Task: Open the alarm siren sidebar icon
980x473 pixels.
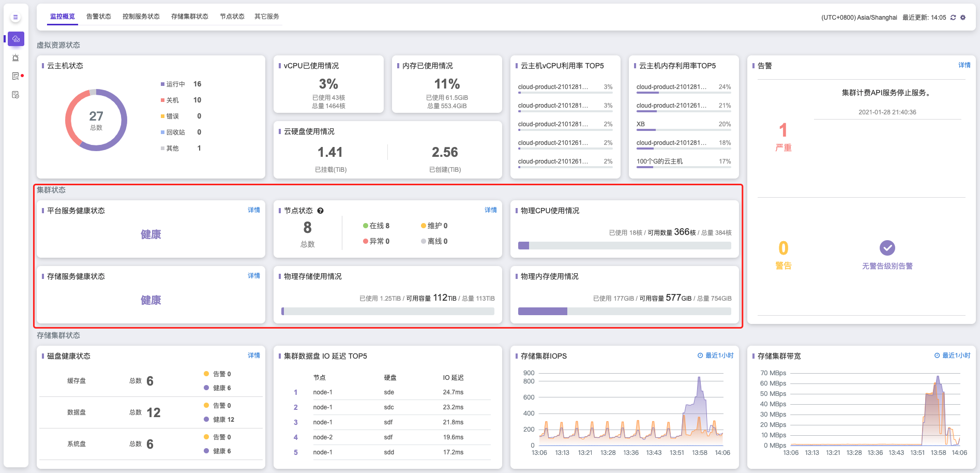Action: click(x=16, y=57)
